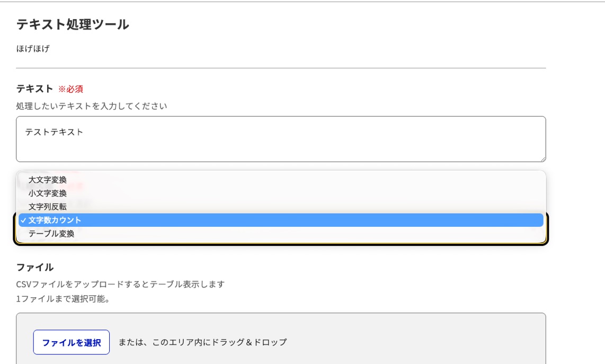
Task: Choose 小文字変換 from the dropdown list
Action: [48, 193]
